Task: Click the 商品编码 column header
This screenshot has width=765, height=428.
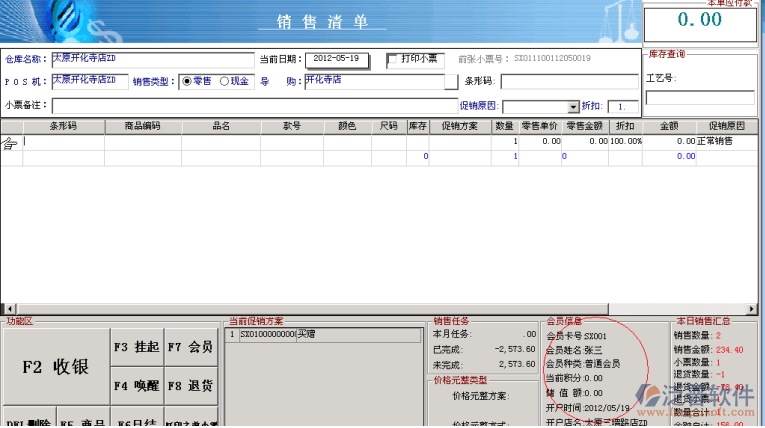Action: click(143, 127)
